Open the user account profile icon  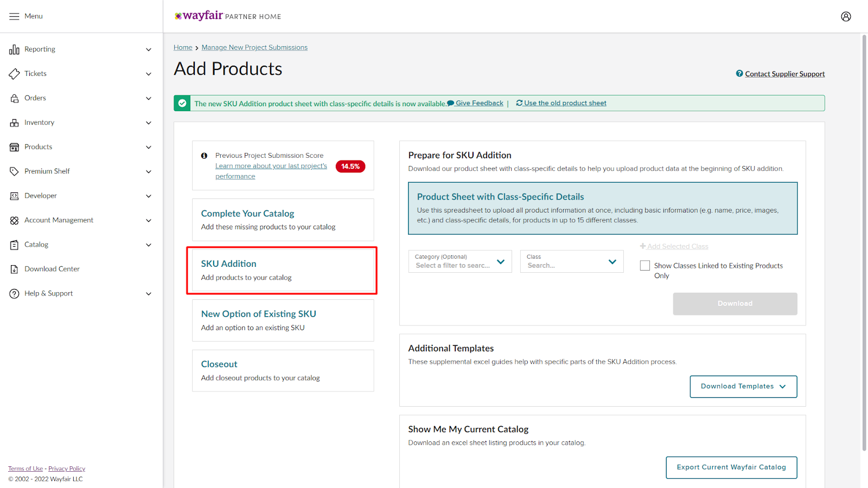point(846,16)
